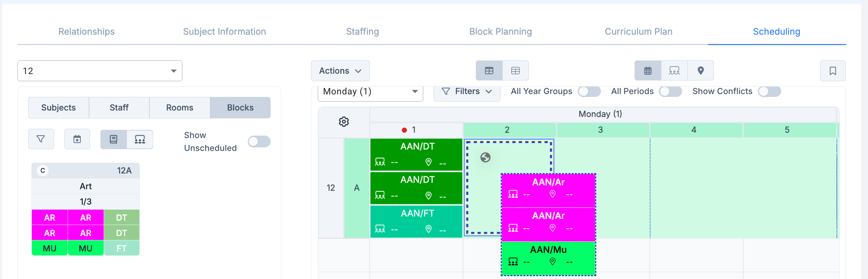
Task: Switch to the location pin view
Action: [x=701, y=71]
